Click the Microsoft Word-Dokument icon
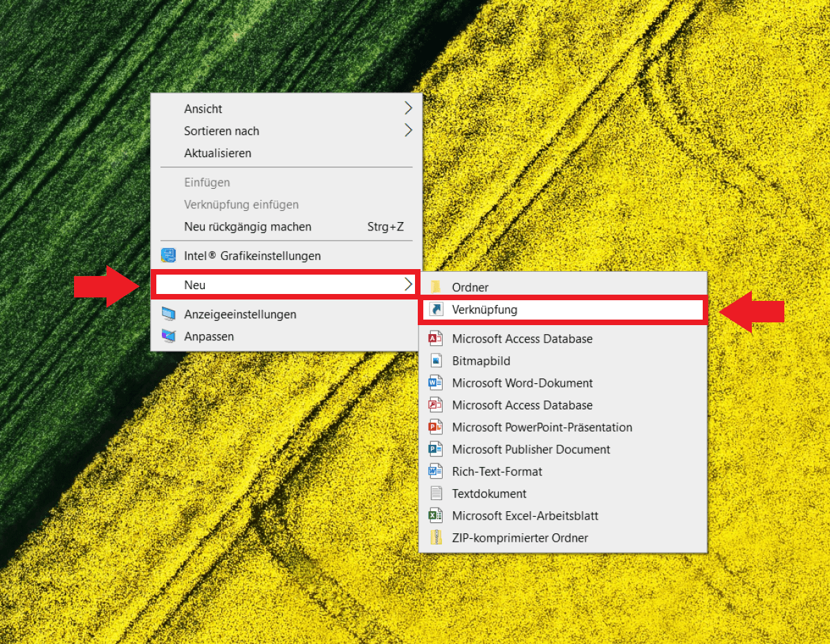This screenshot has width=830, height=644. [x=436, y=383]
